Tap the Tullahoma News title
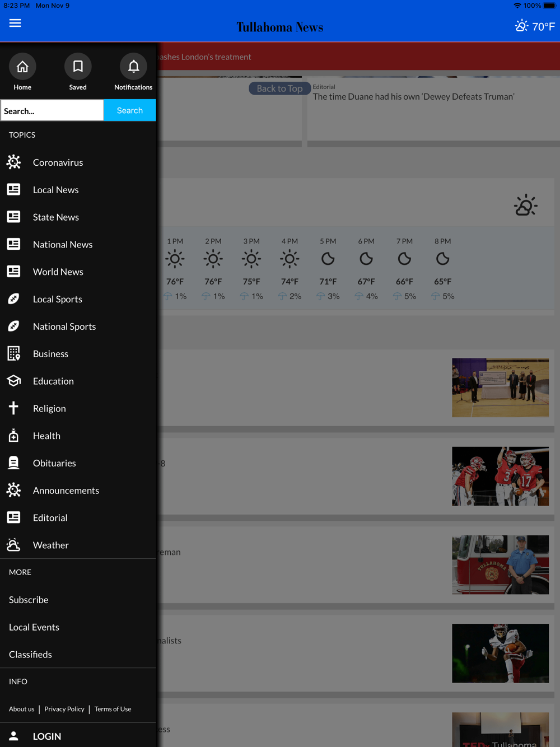Image resolution: width=560 pixels, height=747 pixels. (279, 27)
